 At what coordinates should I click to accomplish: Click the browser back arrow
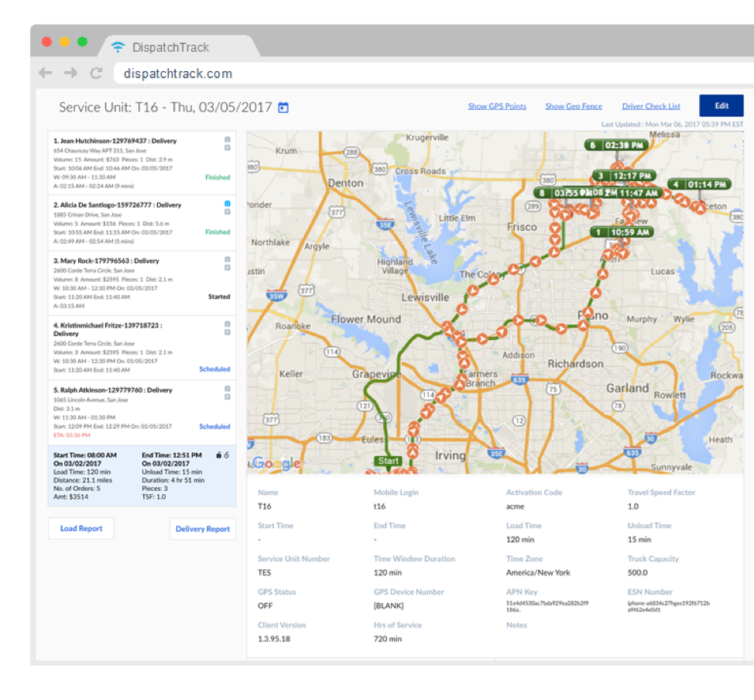[x=46, y=73]
